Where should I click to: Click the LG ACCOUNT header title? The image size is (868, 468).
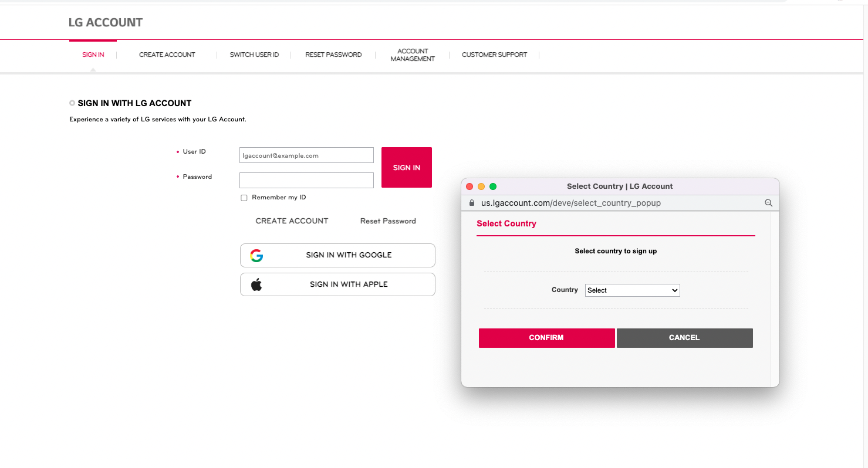click(x=106, y=23)
